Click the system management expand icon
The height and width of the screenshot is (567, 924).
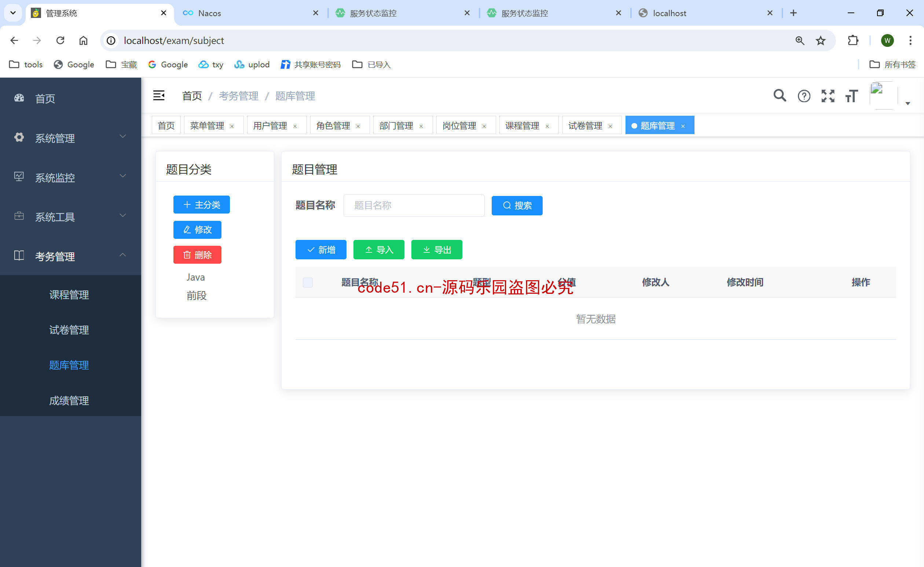click(123, 137)
